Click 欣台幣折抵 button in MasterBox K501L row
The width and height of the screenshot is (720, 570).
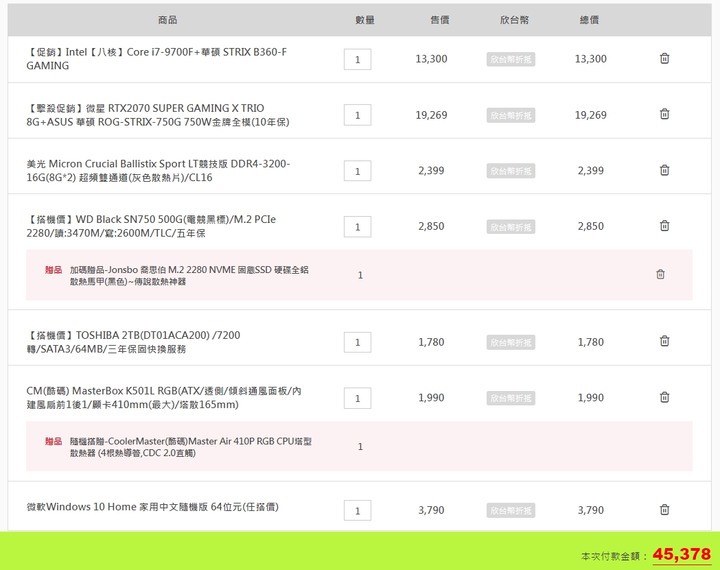(511, 398)
